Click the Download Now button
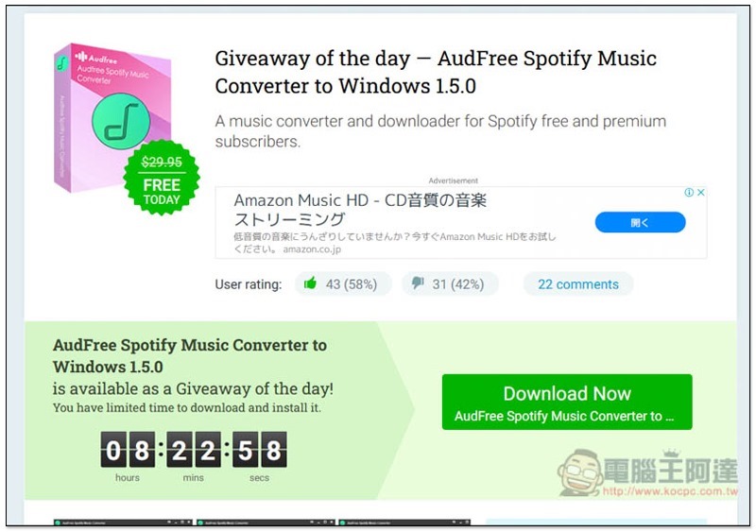756x532 pixels. click(567, 402)
